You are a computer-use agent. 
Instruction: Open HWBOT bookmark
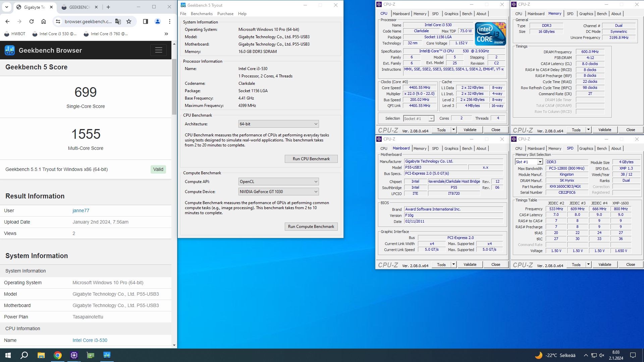point(15,34)
